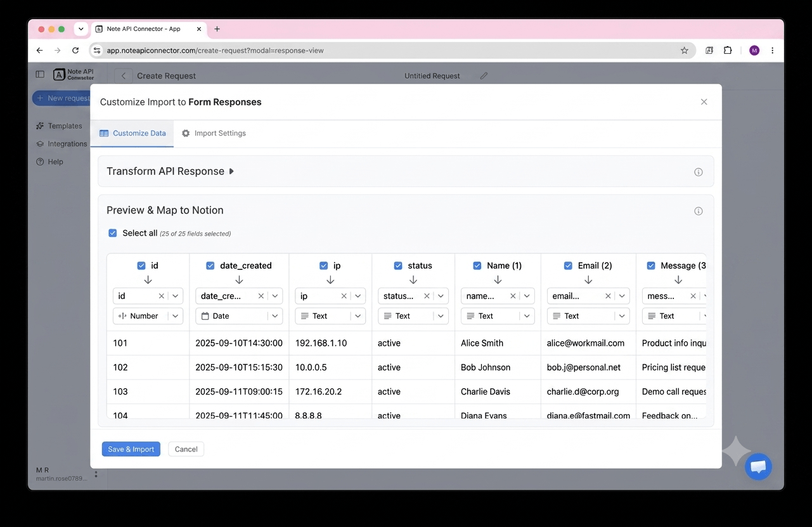Switch to the Customize Data tab
Viewport: 812px width, 527px height.
point(132,134)
